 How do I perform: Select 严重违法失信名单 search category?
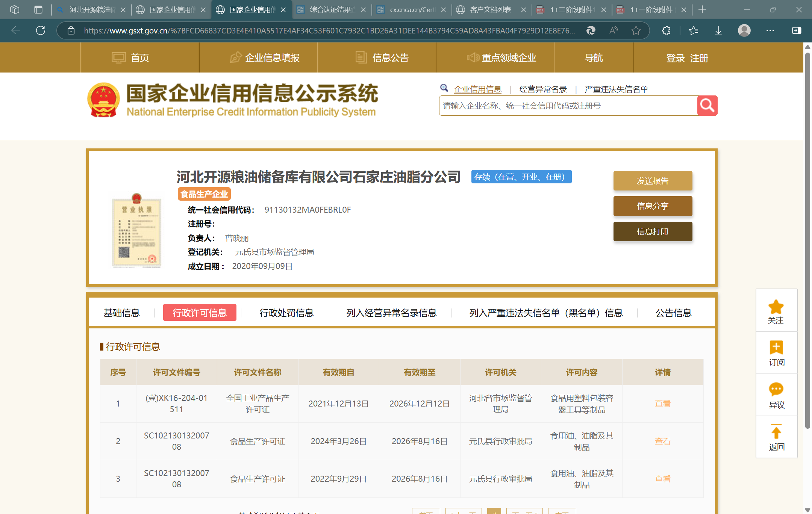pos(617,89)
